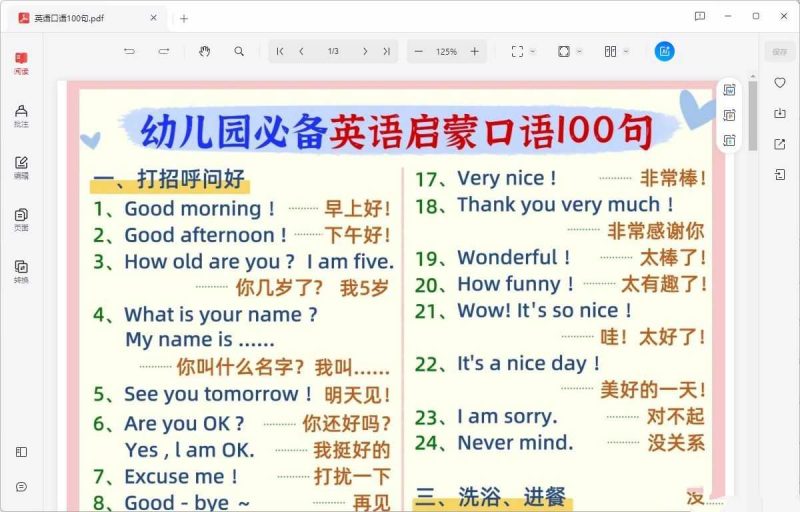800x512 pixels.
Task: Click the Save (保存) button
Action: [780, 52]
